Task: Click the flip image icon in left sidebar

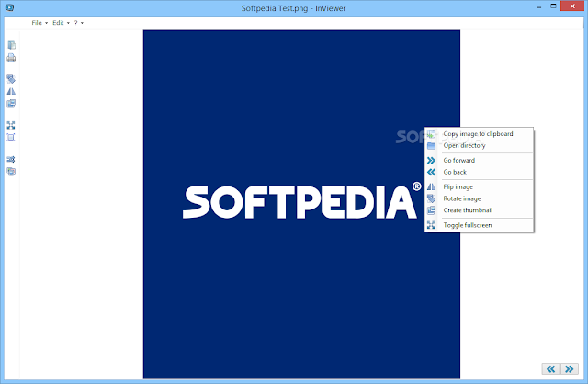Action: pyautogui.click(x=11, y=91)
